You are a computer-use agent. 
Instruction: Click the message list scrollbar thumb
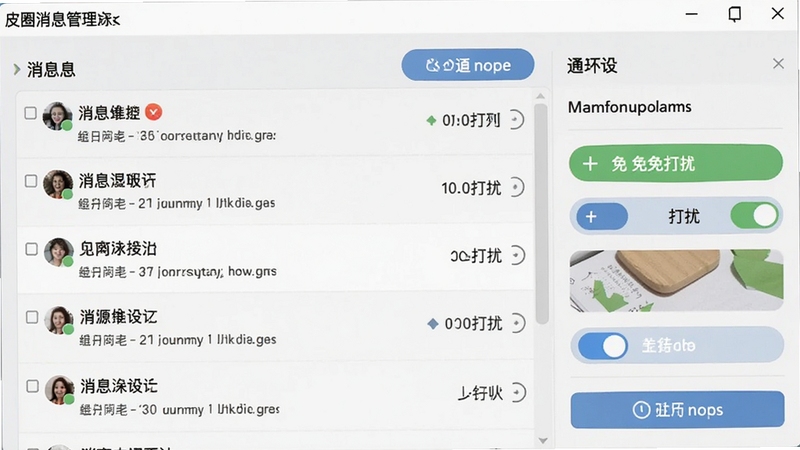[542, 213]
